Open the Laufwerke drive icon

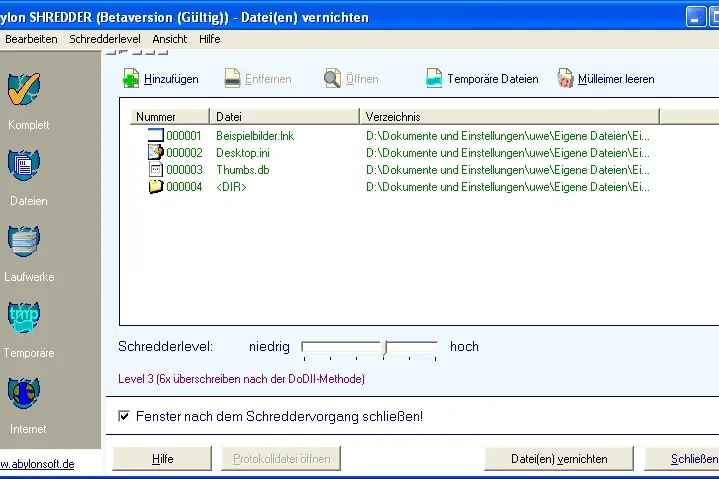tap(24, 241)
